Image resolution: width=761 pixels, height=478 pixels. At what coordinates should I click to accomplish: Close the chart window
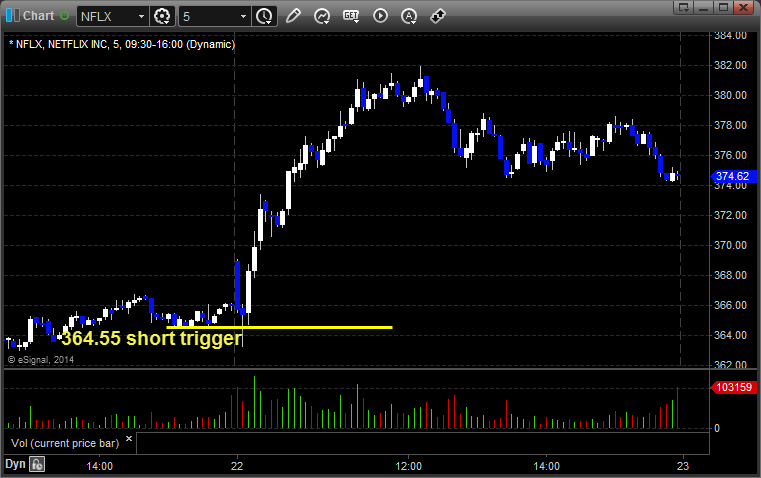(743, 7)
